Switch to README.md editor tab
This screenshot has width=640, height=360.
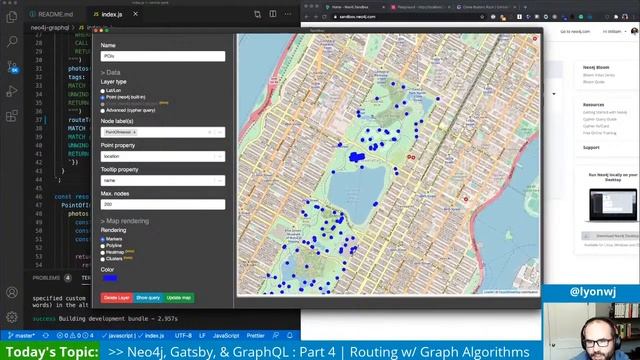[x=52, y=14]
